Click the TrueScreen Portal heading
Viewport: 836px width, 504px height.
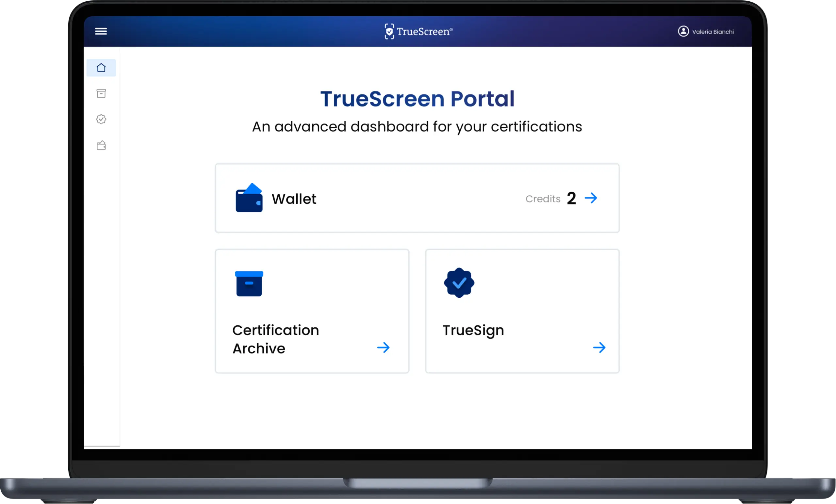pyautogui.click(x=418, y=99)
